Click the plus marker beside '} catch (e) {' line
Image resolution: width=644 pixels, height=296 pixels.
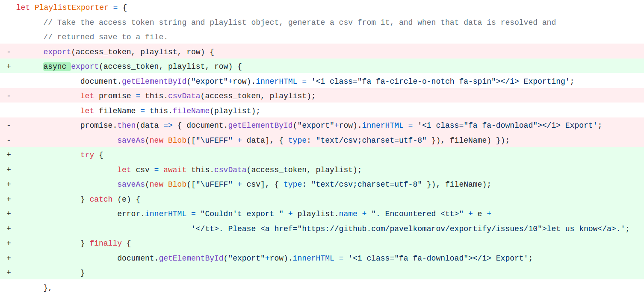[x=9, y=199]
